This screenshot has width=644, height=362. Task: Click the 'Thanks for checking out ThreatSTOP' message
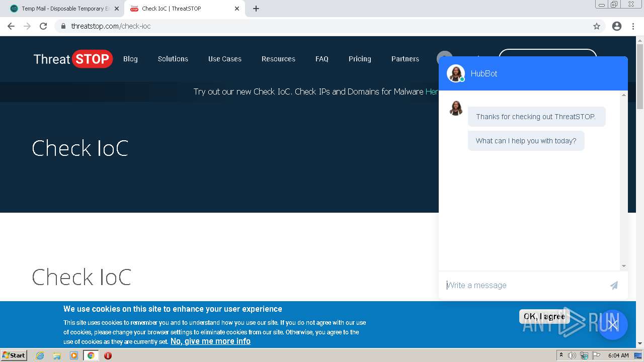[536, 117]
